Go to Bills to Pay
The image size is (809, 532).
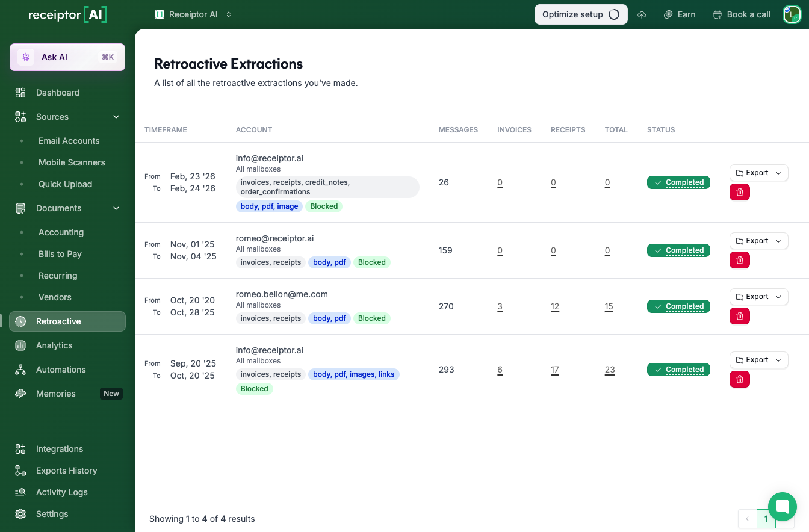tap(60, 254)
